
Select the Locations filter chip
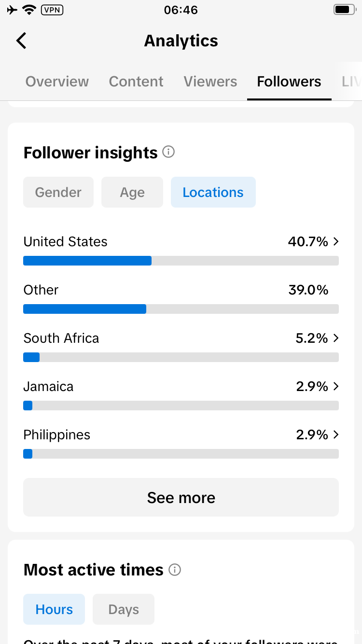click(x=213, y=192)
